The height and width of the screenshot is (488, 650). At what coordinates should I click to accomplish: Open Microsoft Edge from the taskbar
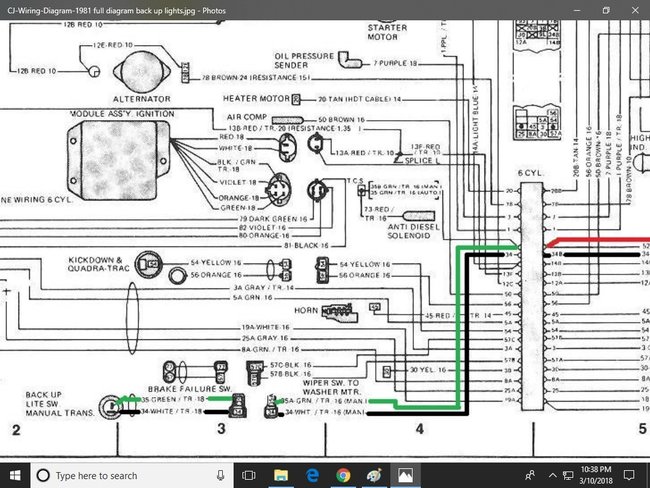[312, 475]
